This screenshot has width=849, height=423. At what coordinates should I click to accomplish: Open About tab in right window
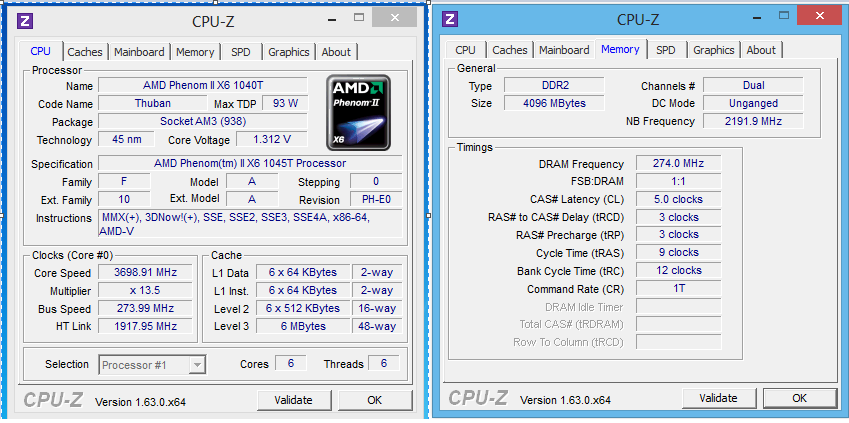pos(761,50)
